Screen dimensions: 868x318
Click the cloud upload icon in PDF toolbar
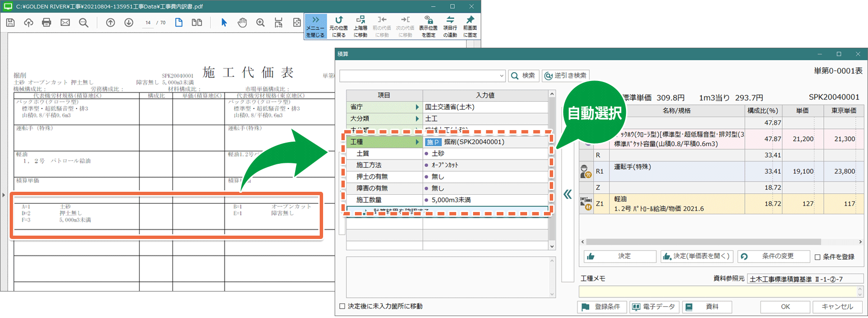pos(28,23)
